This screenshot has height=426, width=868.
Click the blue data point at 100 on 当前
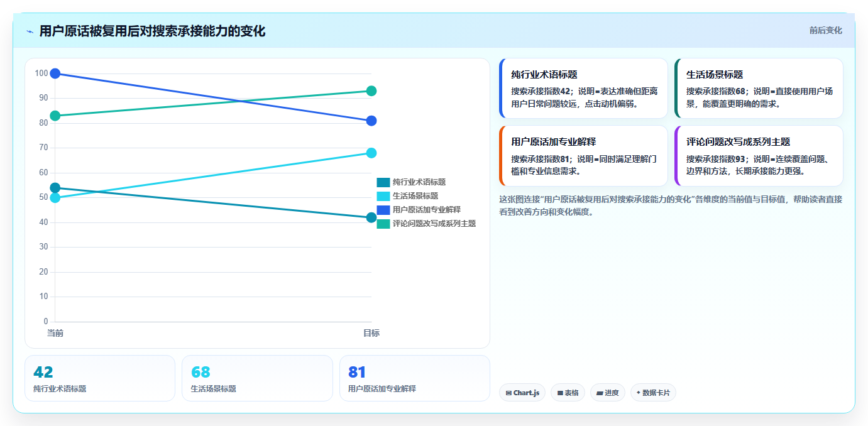tap(55, 74)
